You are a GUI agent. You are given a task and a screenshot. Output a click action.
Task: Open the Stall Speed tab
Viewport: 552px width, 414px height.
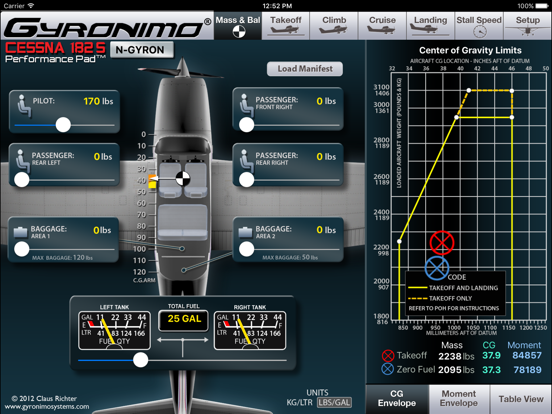tap(479, 25)
